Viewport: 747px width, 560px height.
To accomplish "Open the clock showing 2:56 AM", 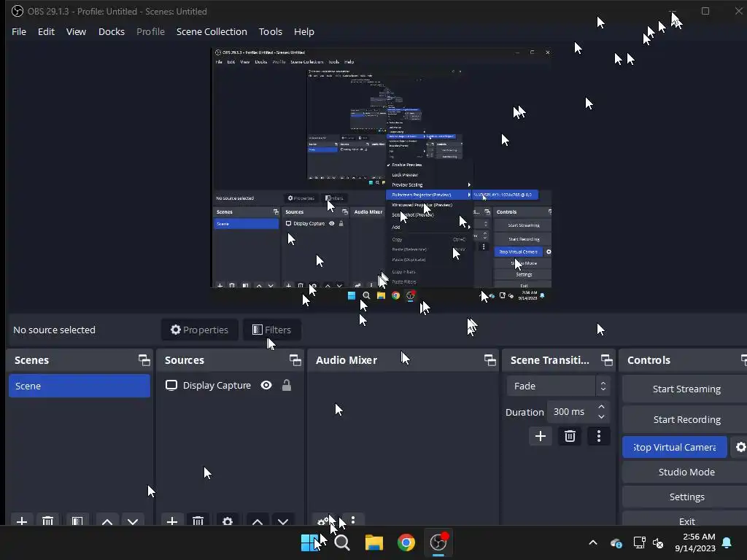I will click(x=695, y=542).
